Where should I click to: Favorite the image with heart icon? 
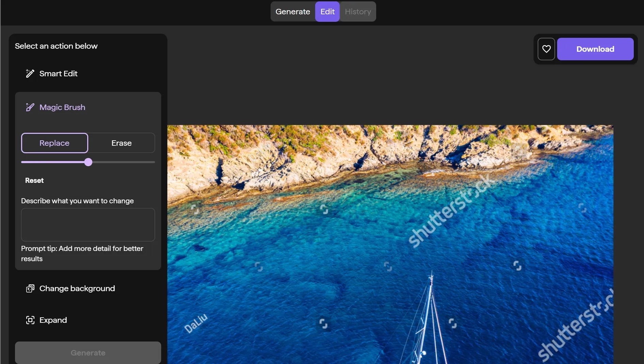point(546,49)
